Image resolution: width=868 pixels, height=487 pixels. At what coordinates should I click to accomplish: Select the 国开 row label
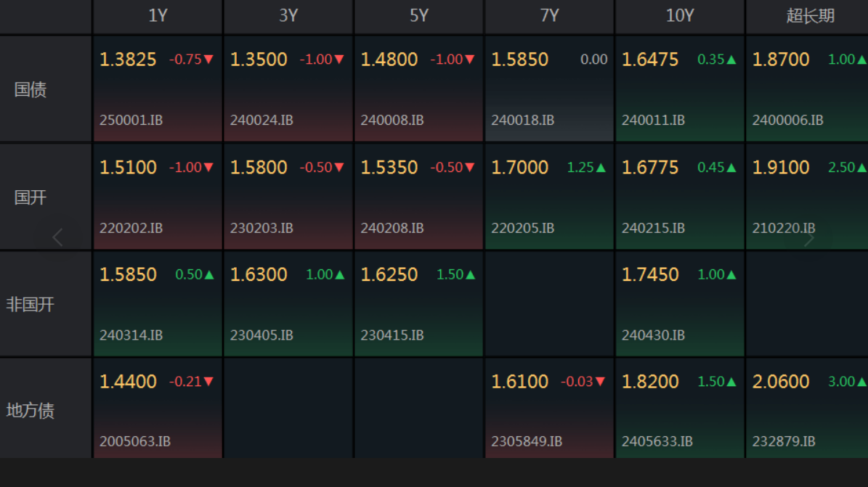(31, 197)
